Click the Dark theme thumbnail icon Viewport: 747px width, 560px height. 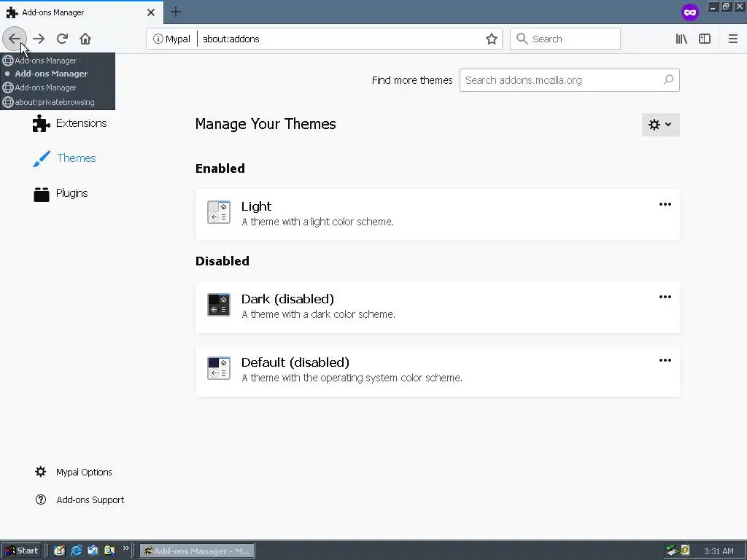point(219,305)
